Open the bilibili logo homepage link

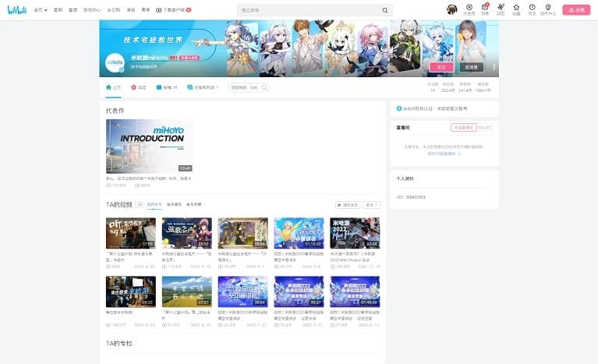[x=17, y=10]
